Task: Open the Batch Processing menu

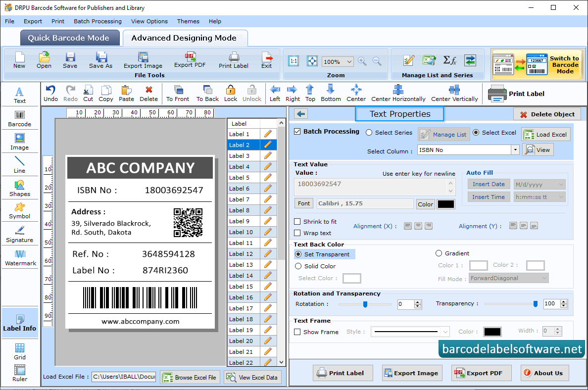Action: click(x=98, y=21)
